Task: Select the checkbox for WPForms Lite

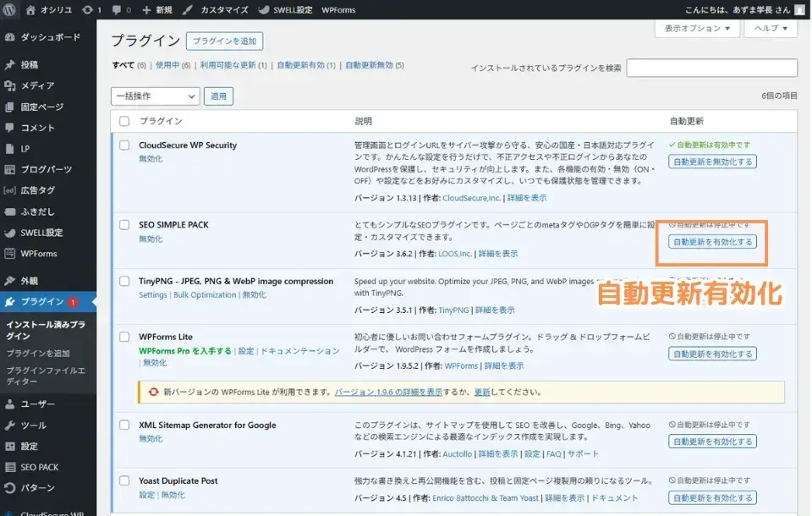Action: click(124, 336)
